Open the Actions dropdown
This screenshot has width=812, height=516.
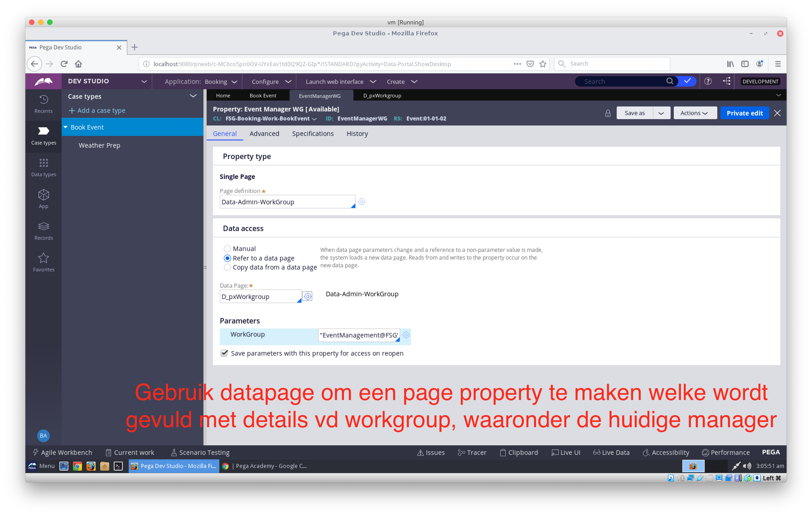695,113
